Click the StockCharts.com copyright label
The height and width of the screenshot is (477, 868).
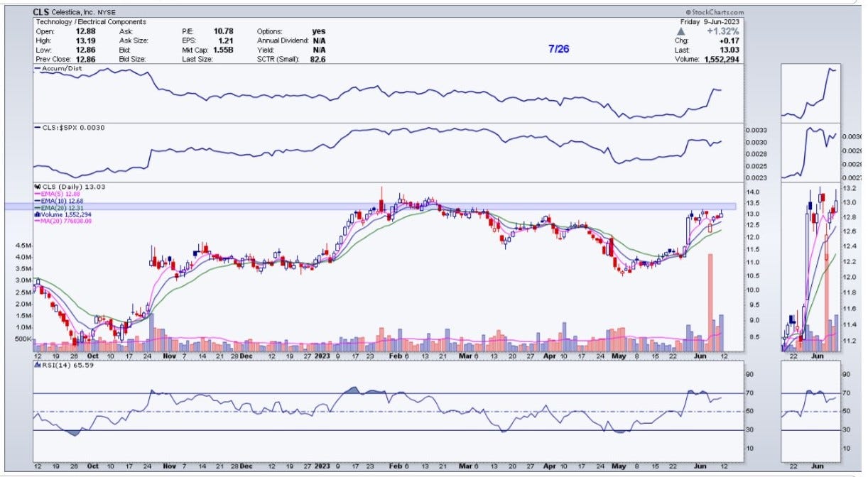pyautogui.click(x=715, y=13)
